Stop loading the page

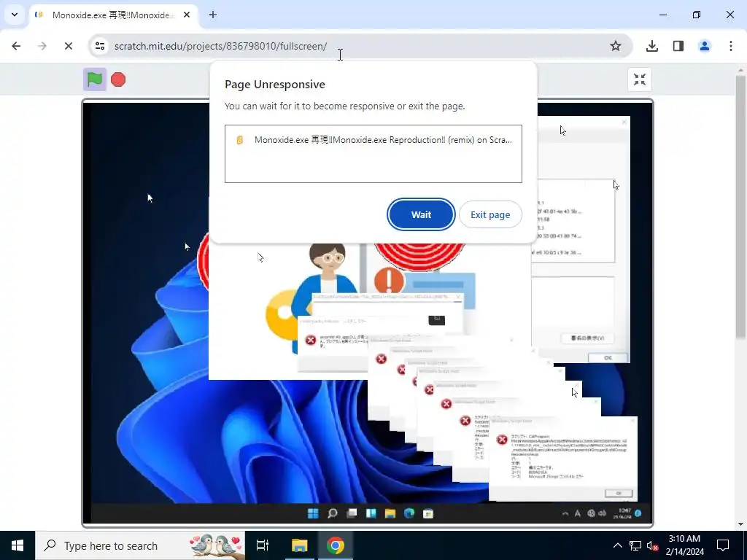[69, 46]
